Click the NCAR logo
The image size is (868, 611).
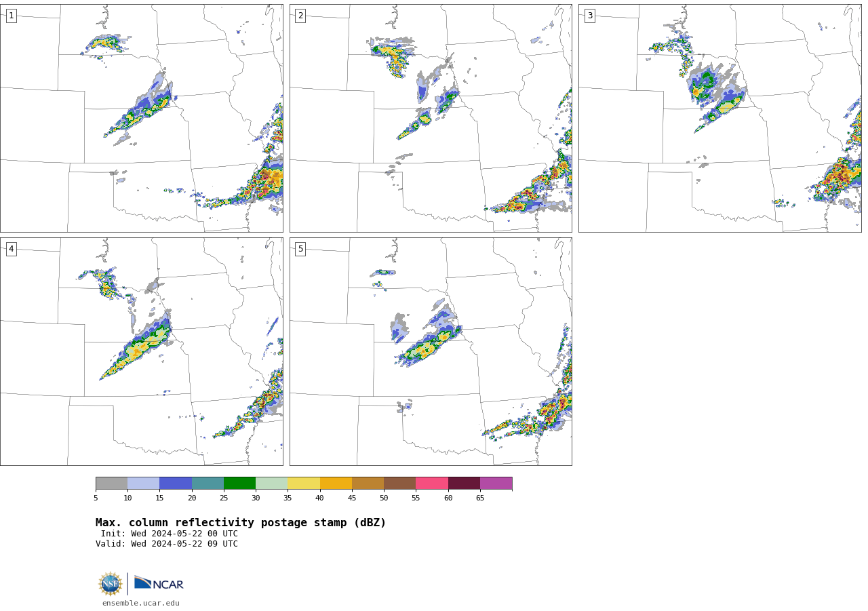[159, 583]
